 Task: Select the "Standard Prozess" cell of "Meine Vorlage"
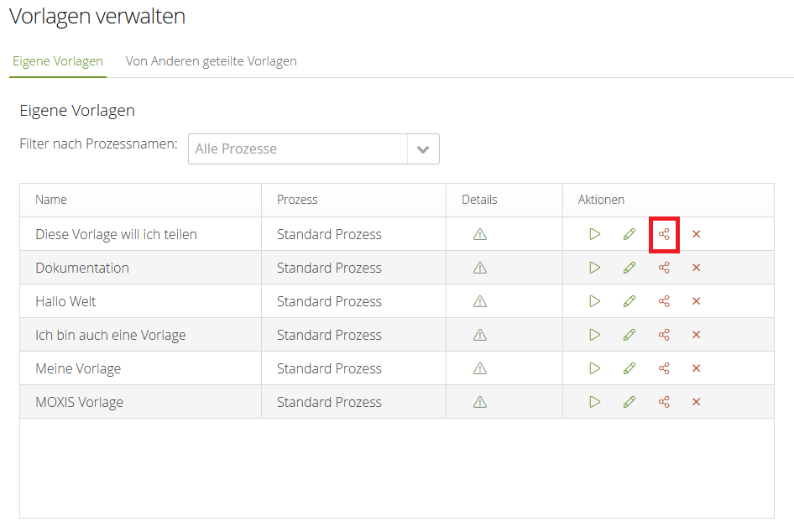[x=328, y=368]
